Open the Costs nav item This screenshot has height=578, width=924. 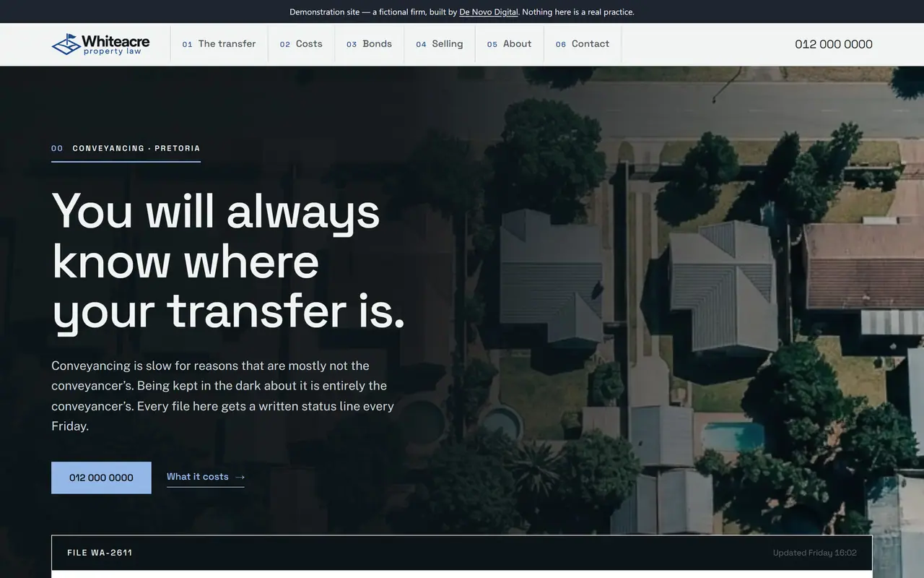point(301,44)
